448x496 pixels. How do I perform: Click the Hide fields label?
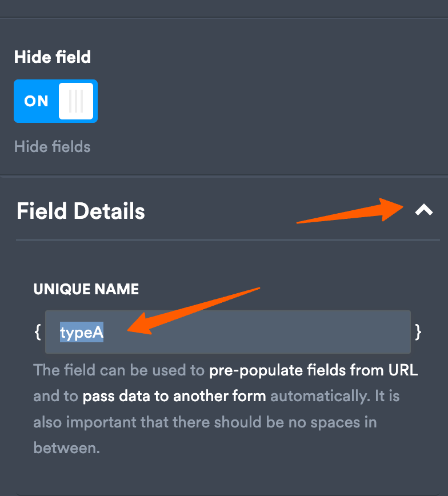[51, 146]
